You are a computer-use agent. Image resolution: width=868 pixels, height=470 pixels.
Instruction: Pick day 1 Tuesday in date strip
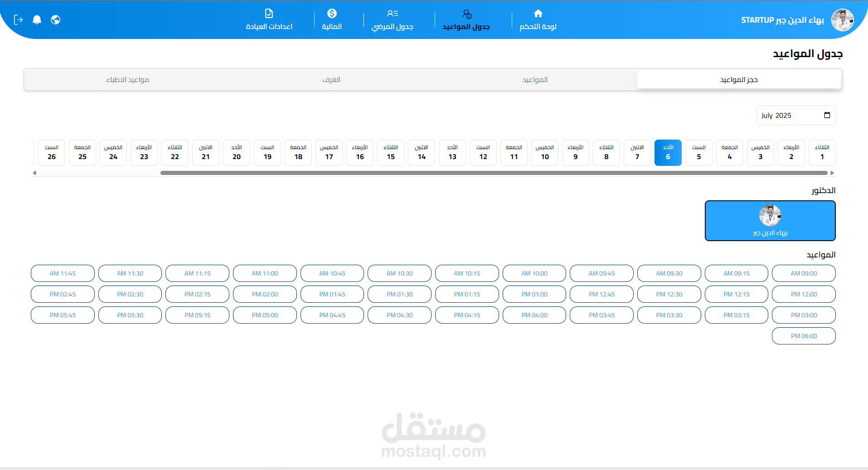coord(822,153)
